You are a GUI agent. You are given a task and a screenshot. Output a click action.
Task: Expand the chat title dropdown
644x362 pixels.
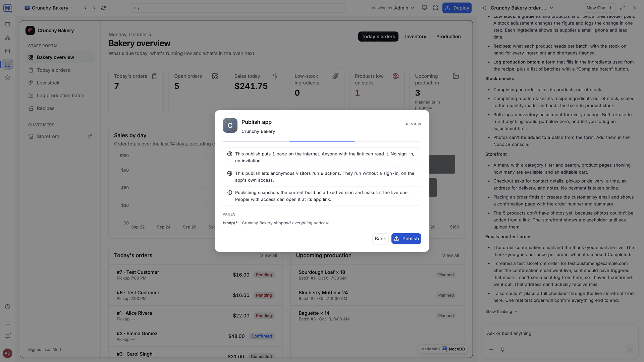pyautogui.click(x=551, y=8)
